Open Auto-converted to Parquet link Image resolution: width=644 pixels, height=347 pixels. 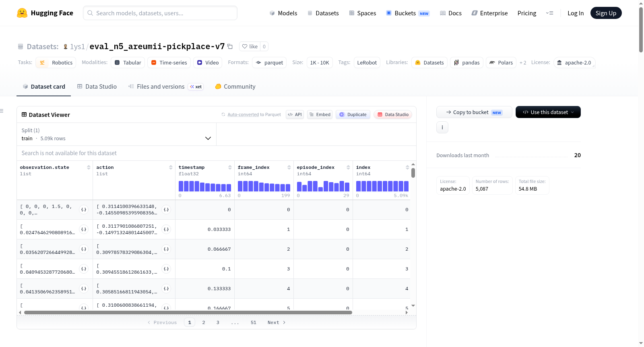coord(243,114)
